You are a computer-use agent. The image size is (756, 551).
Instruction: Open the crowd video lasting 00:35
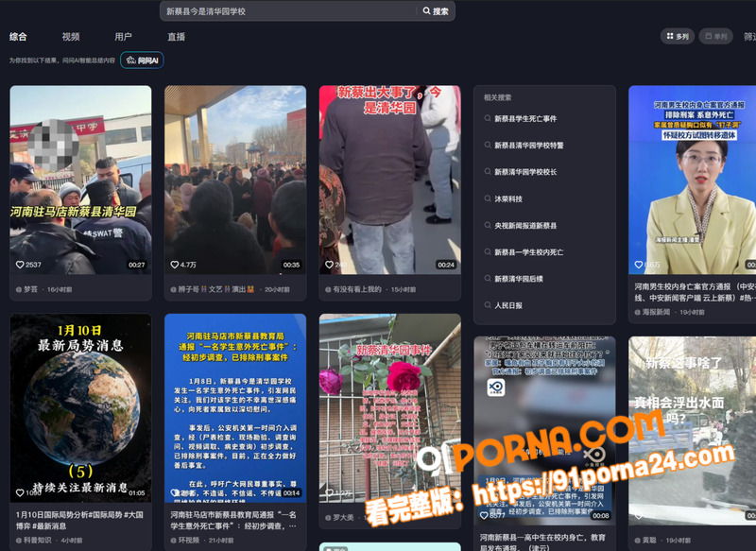pyautogui.click(x=235, y=180)
